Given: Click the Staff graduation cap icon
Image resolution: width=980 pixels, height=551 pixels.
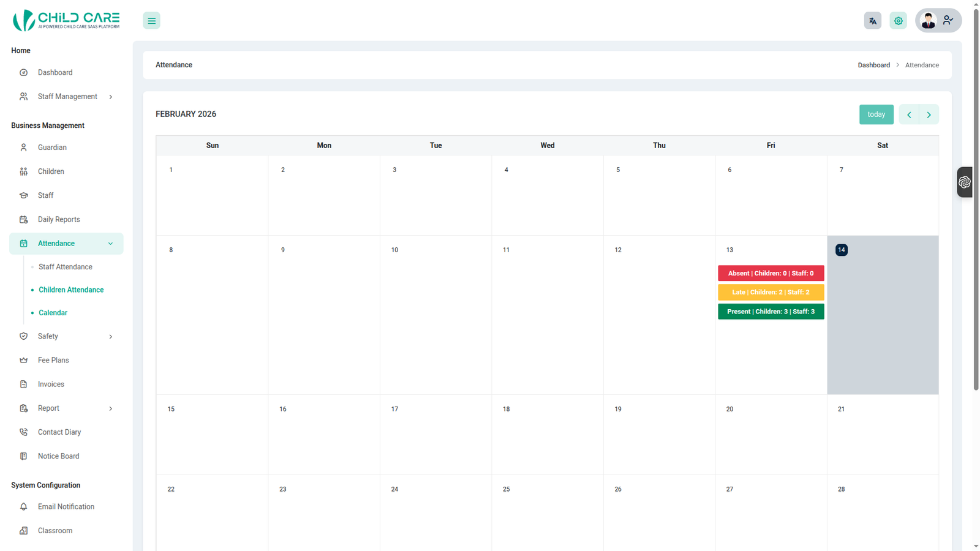Looking at the screenshot, I should point(23,195).
